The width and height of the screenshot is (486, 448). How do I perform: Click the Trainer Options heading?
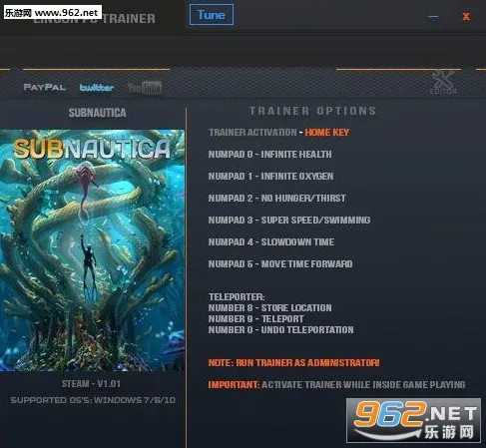point(313,111)
